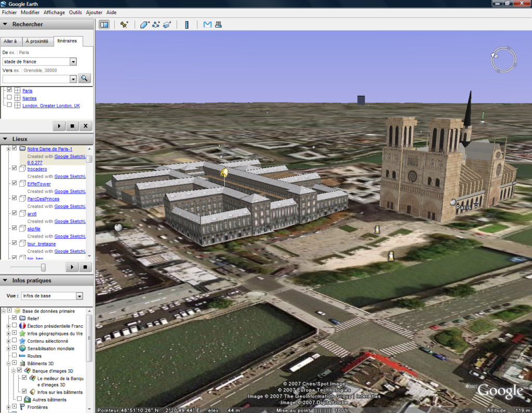
Task: Open the Vue dropdown list
Action: point(79,296)
